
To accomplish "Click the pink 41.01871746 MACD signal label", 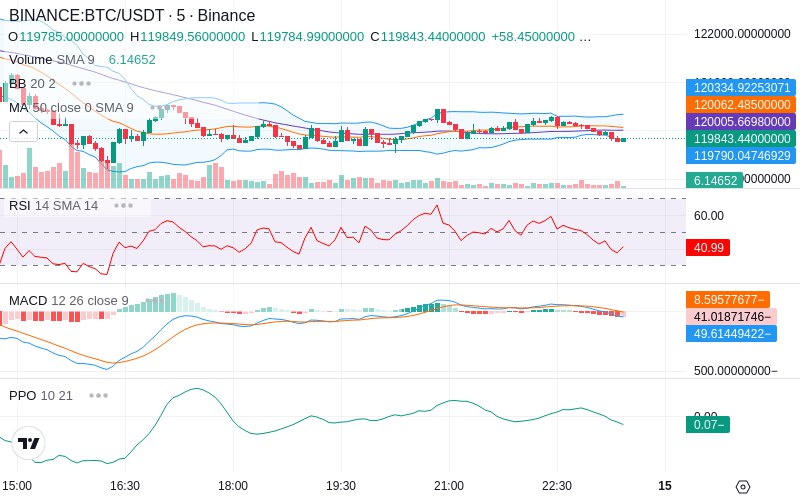I will click(732, 316).
